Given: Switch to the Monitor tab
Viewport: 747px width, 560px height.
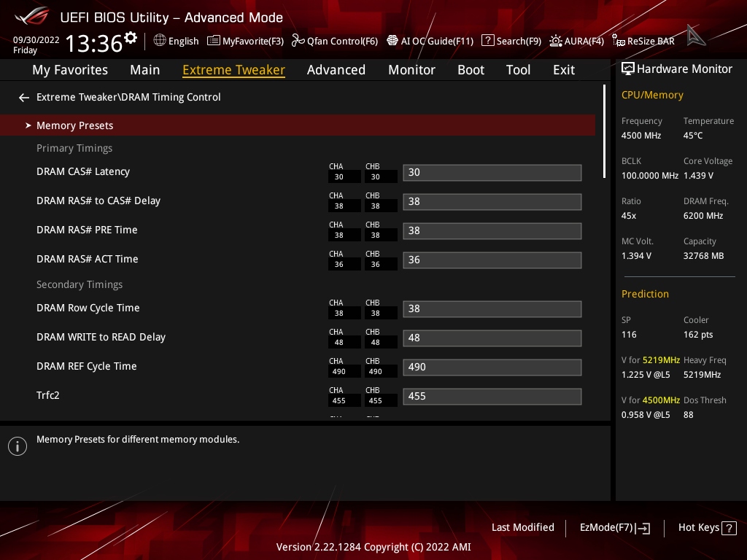Looking at the screenshot, I should click(411, 70).
